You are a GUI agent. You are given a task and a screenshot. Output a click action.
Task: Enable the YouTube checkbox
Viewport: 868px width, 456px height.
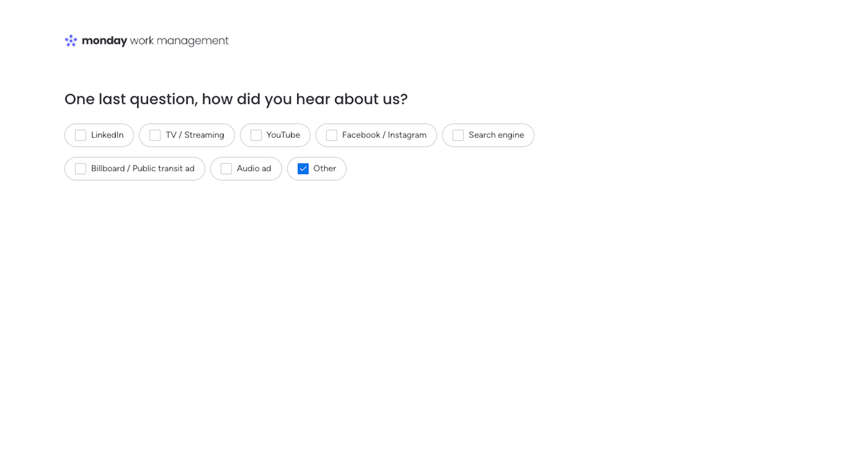click(x=256, y=135)
